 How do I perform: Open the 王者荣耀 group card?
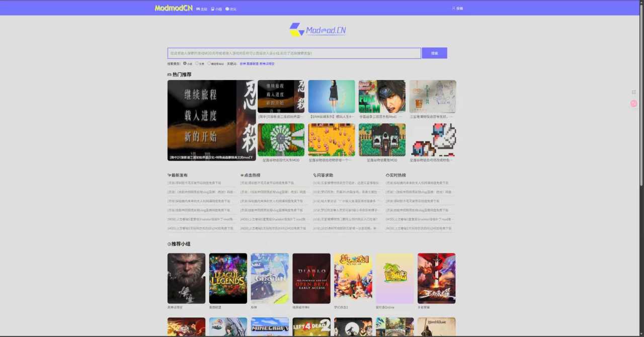point(437,278)
